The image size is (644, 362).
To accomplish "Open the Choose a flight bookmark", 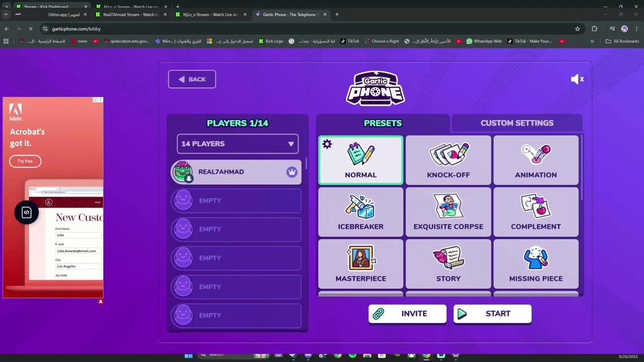I will coord(381,41).
